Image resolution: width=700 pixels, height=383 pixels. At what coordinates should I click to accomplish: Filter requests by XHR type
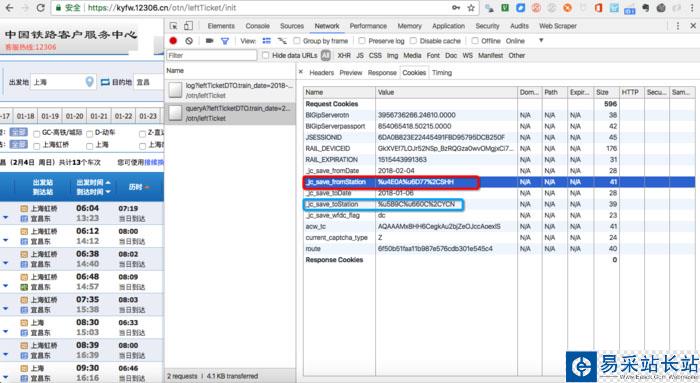point(344,55)
